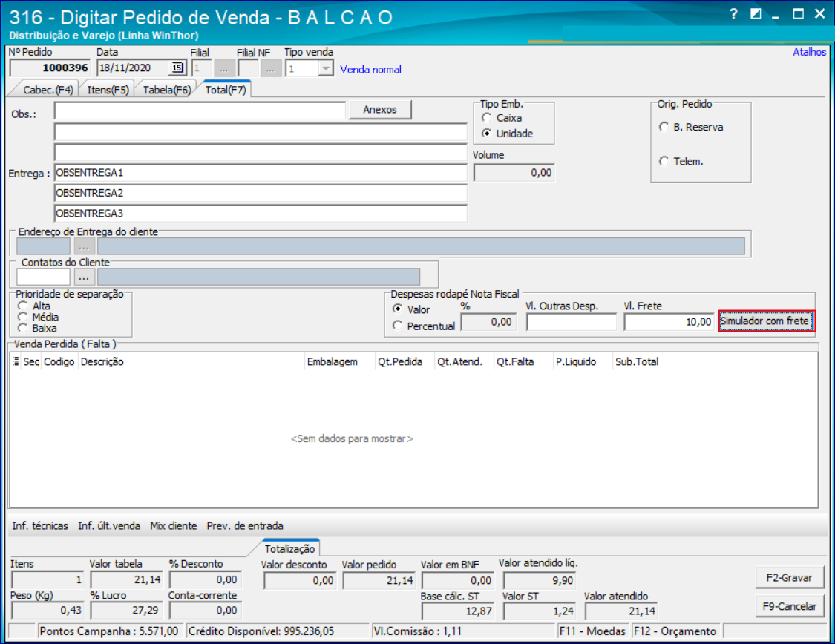Open Mix cliente panel
This screenshot has width=835, height=644.
pos(174,526)
